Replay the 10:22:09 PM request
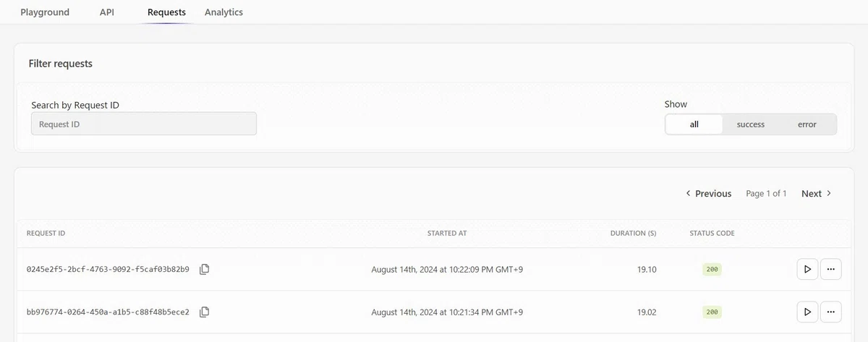Viewport: 868px width, 342px height. click(807, 269)
